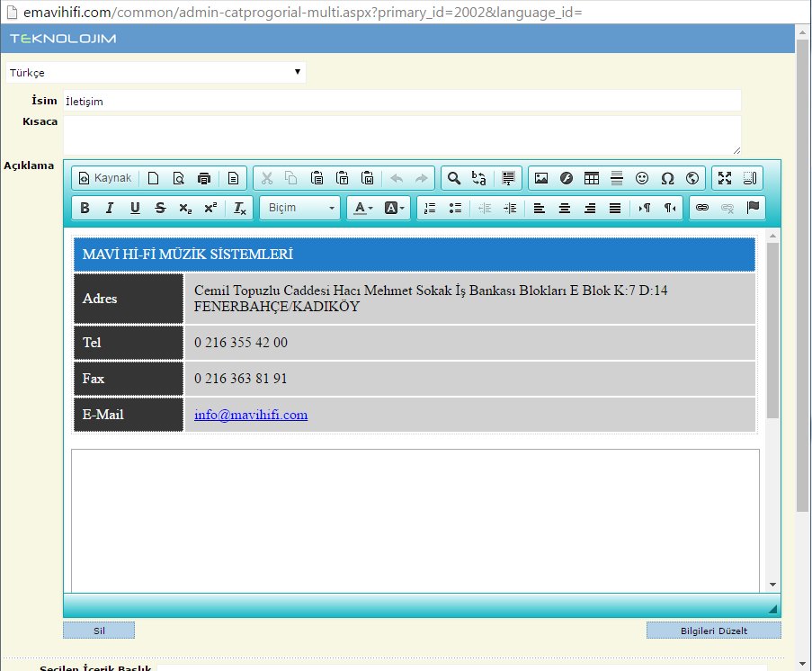The height and width of the screenshot is (671, 812).
Task: Click the Paste clipboard icon
Action: coord(317,178)
